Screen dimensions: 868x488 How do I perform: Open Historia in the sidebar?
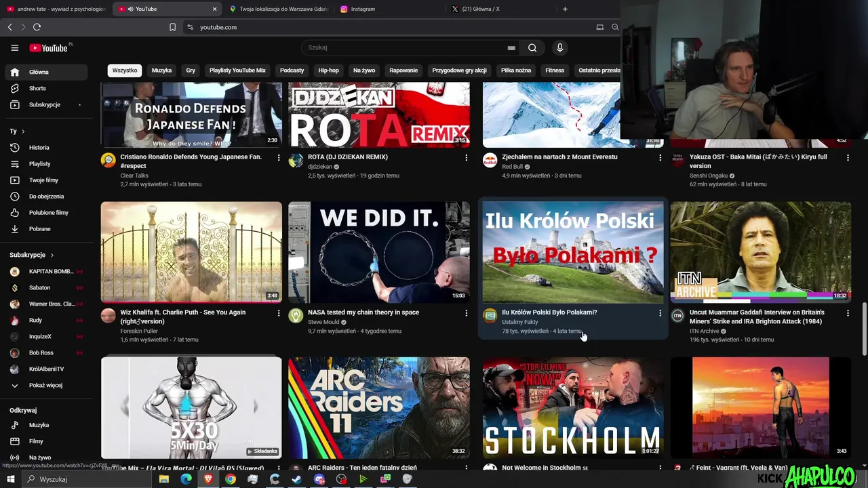click(x=46, y=147)
